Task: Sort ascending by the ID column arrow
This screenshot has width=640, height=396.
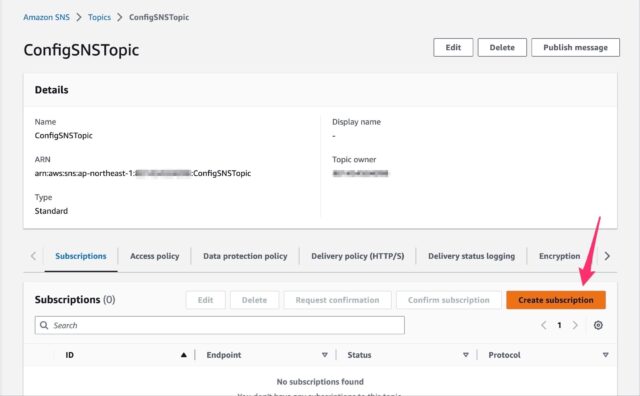Action: point(184,355)
